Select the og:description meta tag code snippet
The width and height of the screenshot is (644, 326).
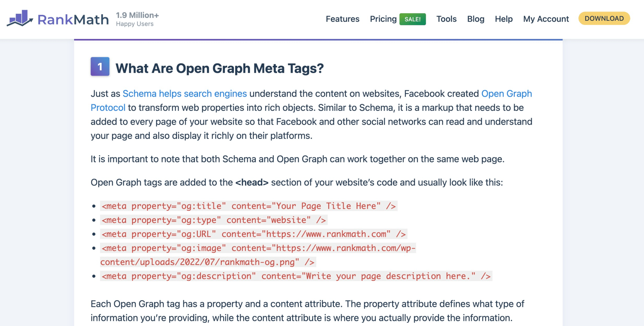(x=296, y=276)
